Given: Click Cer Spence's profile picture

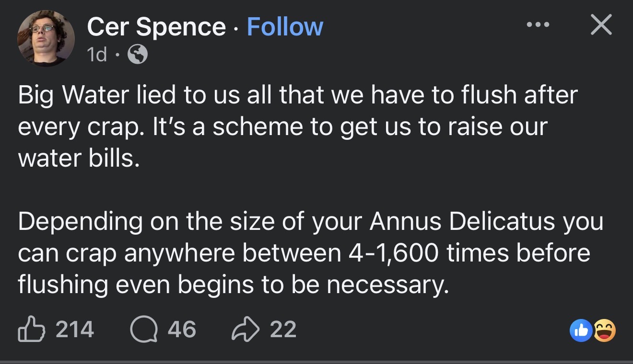Looking at the screenshot, I should (46, 38).
